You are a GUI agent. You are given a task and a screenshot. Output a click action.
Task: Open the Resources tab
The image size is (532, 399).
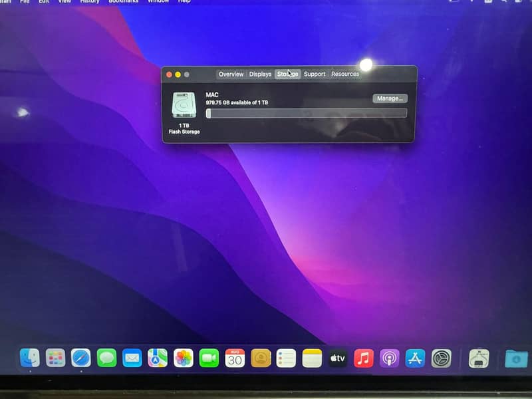tap(345, 74)
